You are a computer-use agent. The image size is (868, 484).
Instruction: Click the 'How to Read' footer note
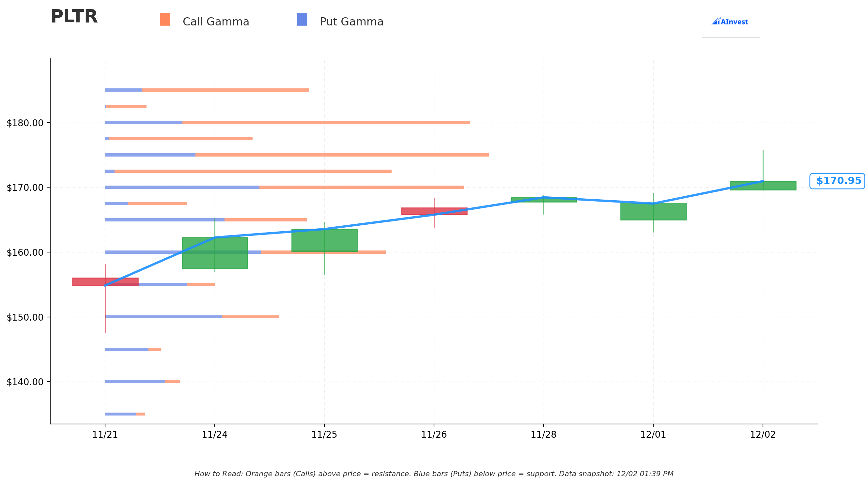tap(434, 474)
